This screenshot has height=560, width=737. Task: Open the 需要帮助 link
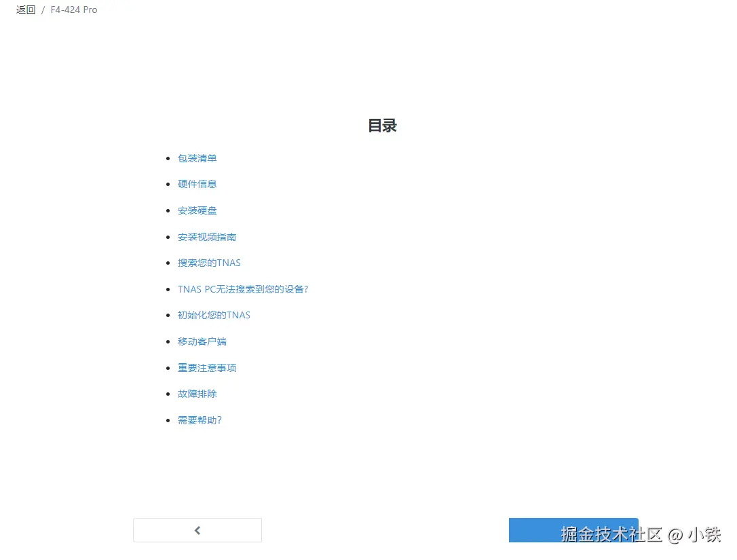200,419
